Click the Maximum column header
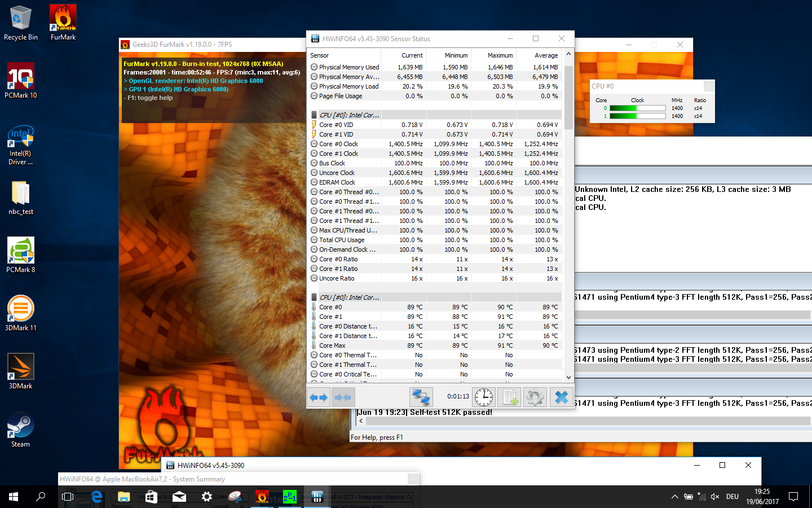This screenshot has width=812, height=508. pos(494,55)
